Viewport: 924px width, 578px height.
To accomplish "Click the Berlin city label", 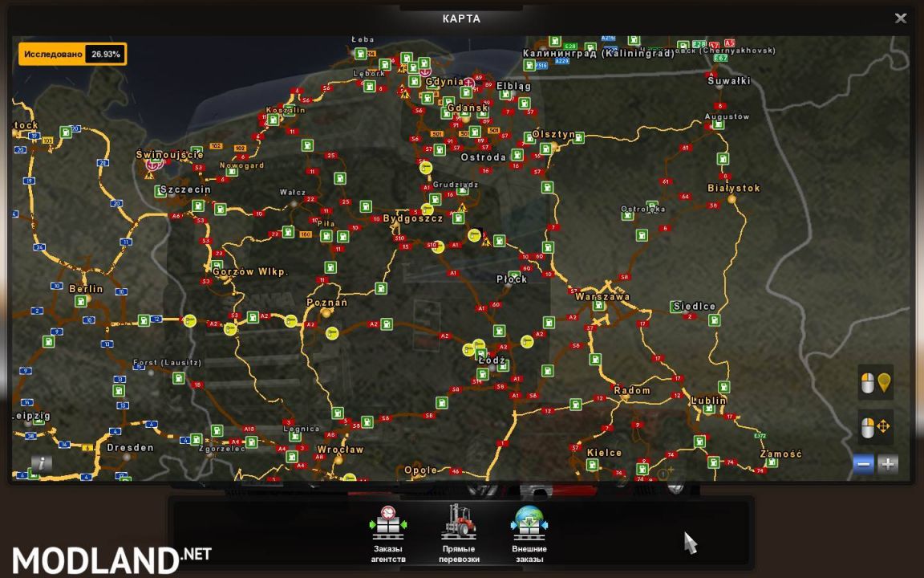I will tap(86, 289).
